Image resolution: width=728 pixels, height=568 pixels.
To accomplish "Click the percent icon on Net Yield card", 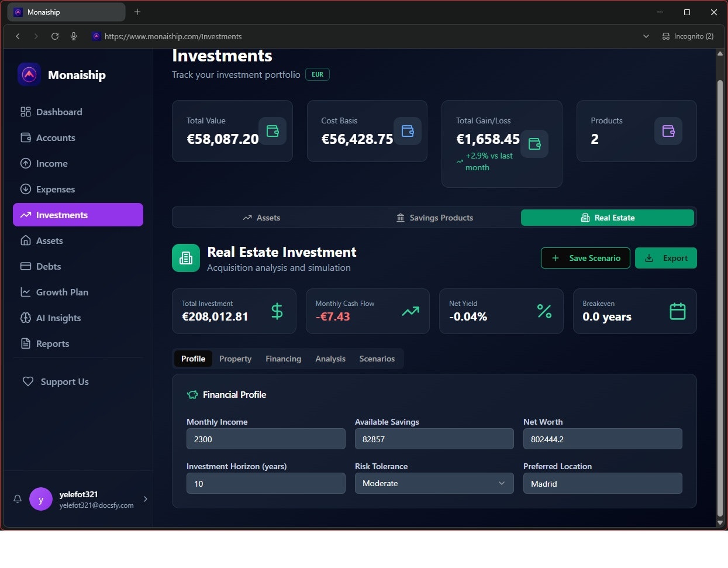I will pyautogui.click(x=544, y=311).
